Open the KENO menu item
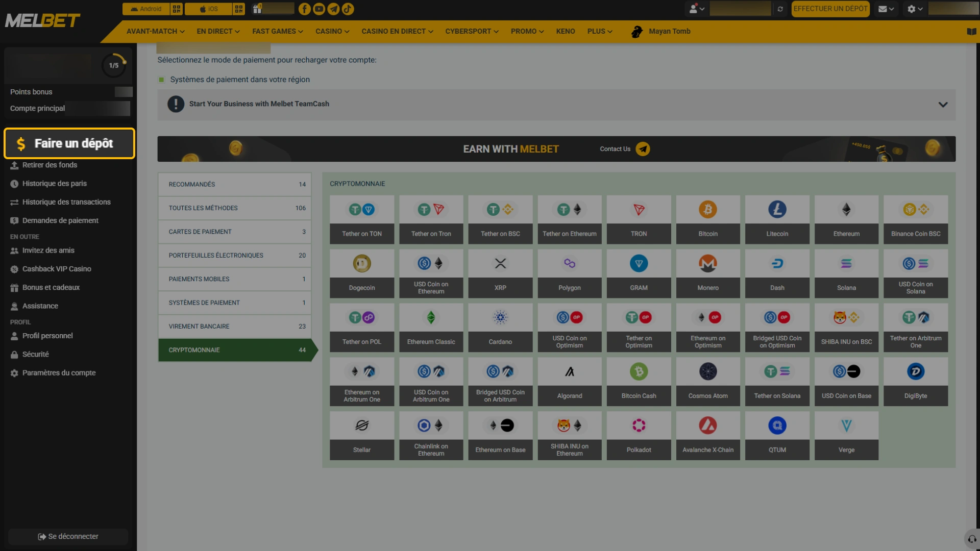980x551 pixels. tap(566, 31)
